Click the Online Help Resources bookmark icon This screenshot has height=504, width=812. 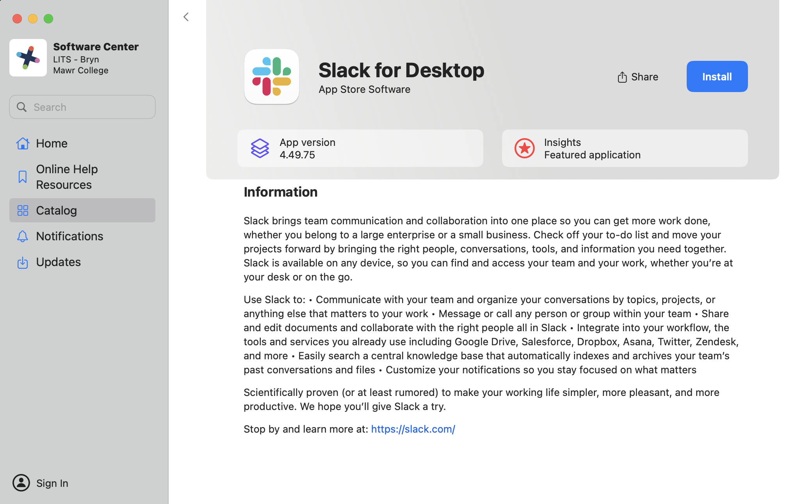tap(23, 177)
